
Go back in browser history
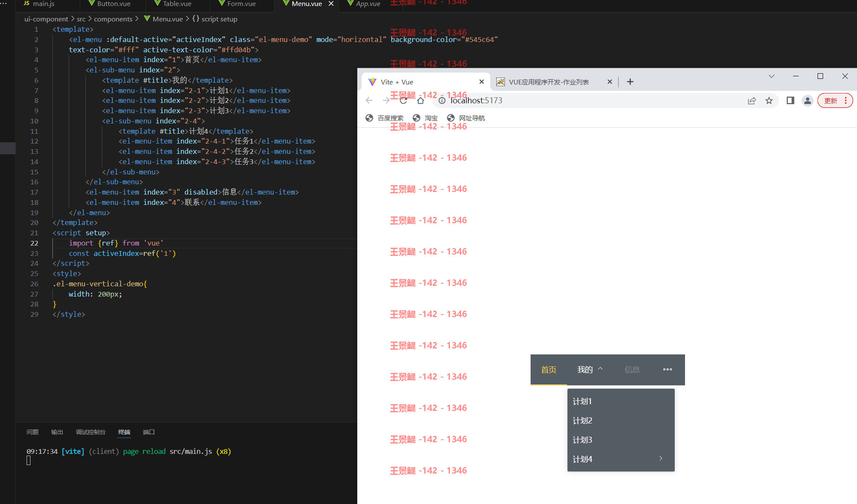point(369,100)
